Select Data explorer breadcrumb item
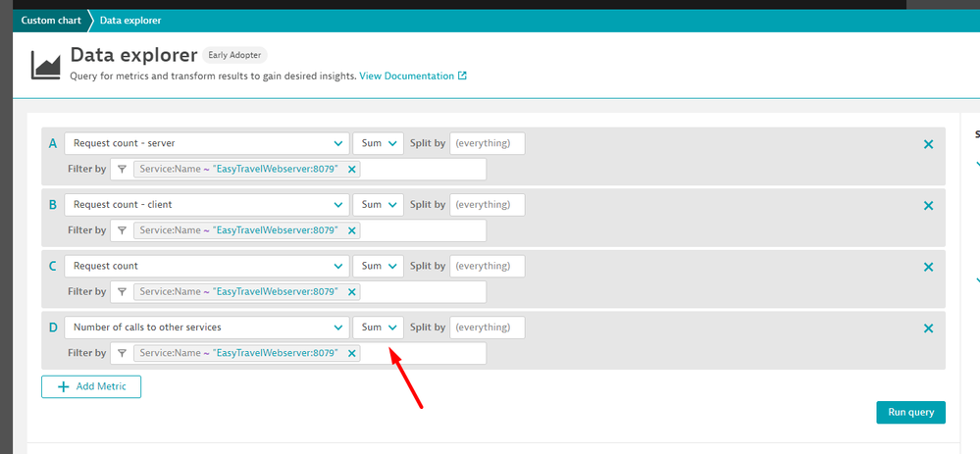 coord(130,20)
